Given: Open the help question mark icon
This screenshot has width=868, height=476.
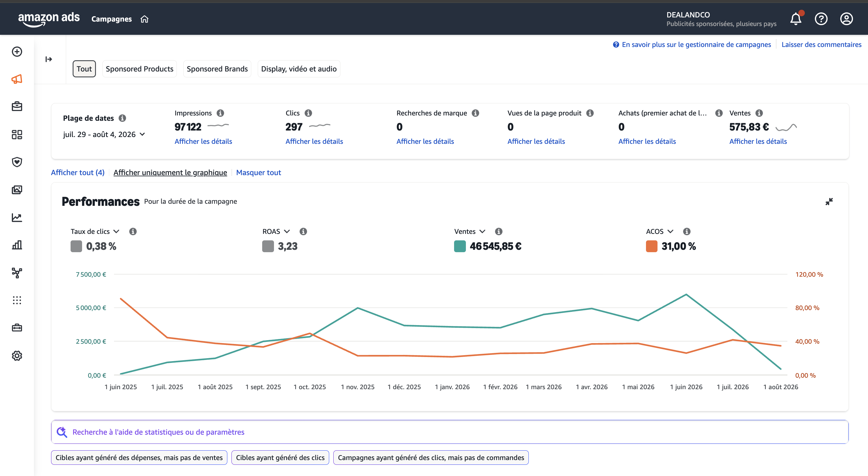Looking at the screenshot, I should (821, 19).
